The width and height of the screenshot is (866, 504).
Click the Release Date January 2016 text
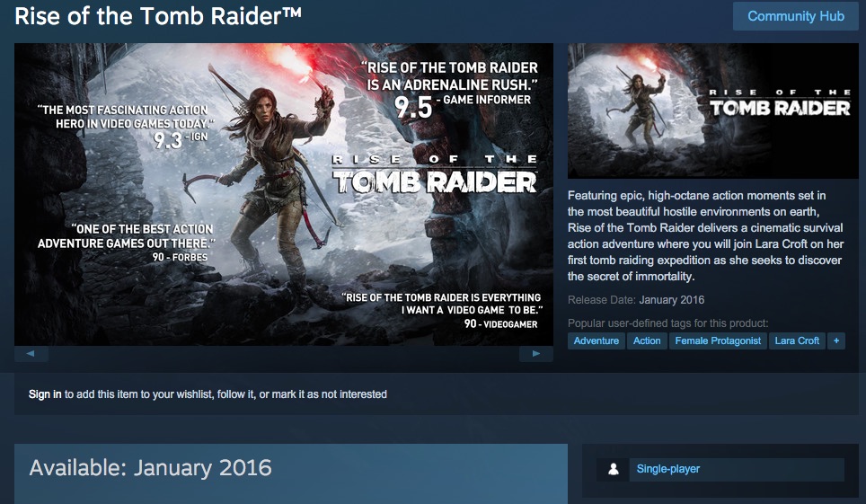pos(636,300)
